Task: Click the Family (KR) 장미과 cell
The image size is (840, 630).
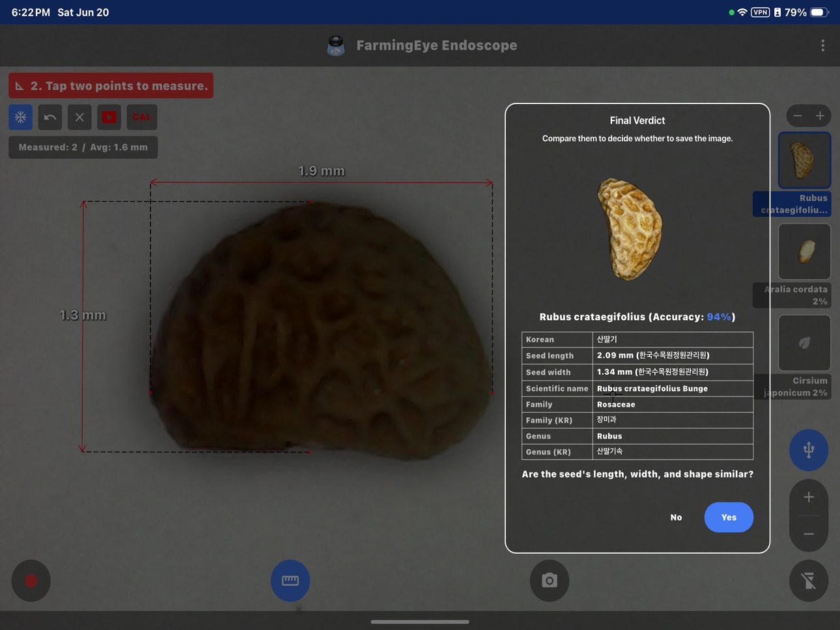Action: [x=673, y=420]
